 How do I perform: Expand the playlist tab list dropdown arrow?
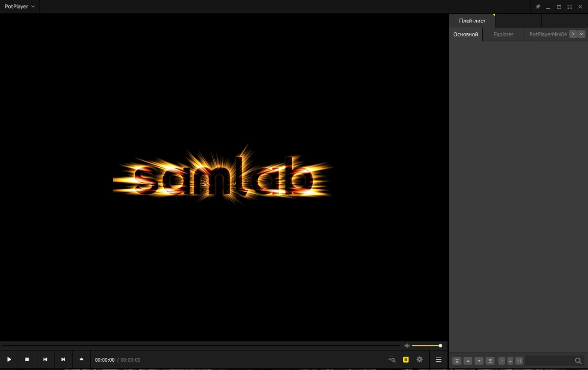[582, 34]
